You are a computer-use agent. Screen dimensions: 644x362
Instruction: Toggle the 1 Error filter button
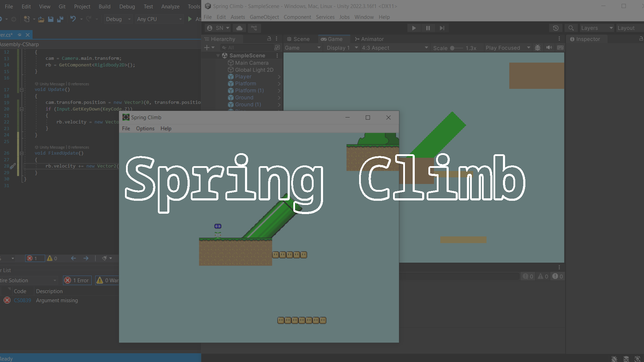click(77, 281)
